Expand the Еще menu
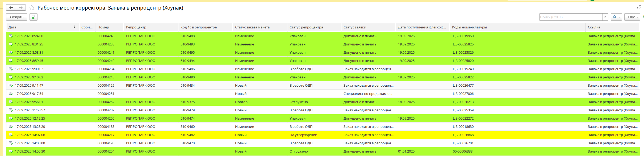The width and height of the screenshot is (644, 156). [x=632, y=17]
